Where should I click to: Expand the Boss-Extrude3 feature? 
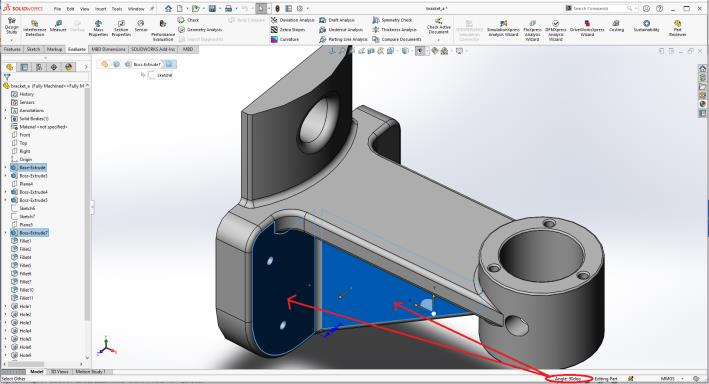coord(5,175)
